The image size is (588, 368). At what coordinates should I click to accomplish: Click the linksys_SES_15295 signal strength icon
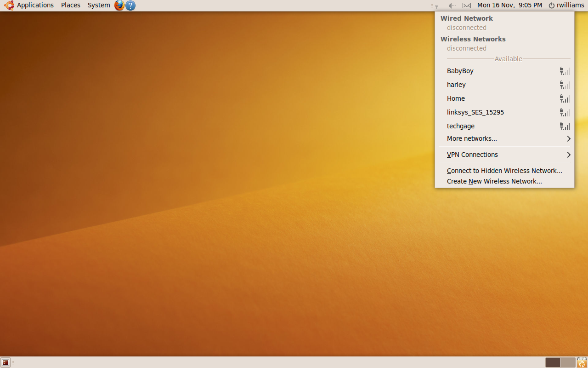[x=565, y=112]
